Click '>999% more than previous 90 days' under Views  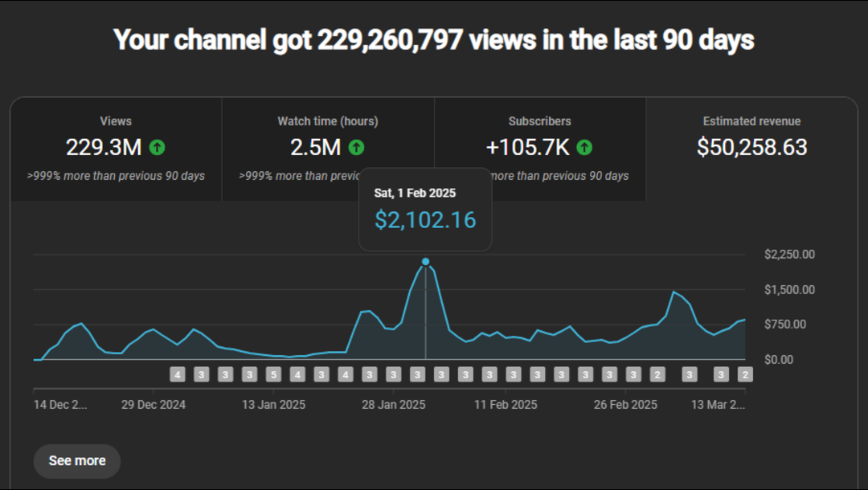pos(116,176)
